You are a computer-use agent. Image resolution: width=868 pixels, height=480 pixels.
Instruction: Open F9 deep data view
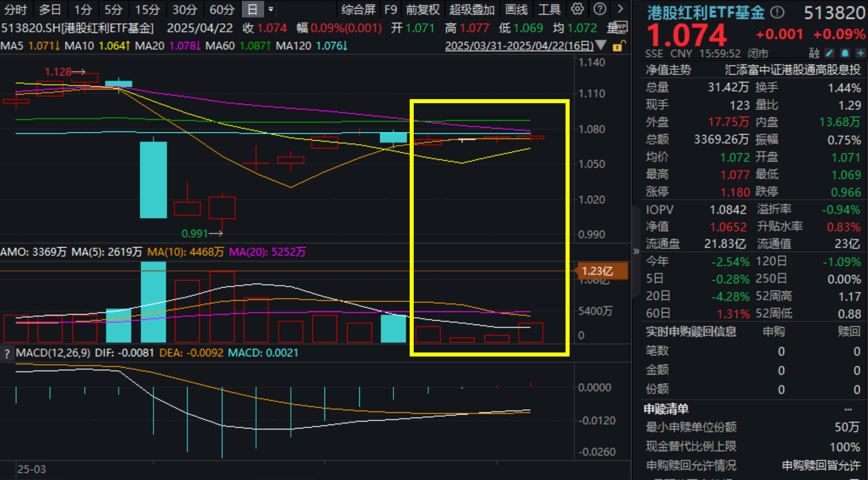[391, 9]
